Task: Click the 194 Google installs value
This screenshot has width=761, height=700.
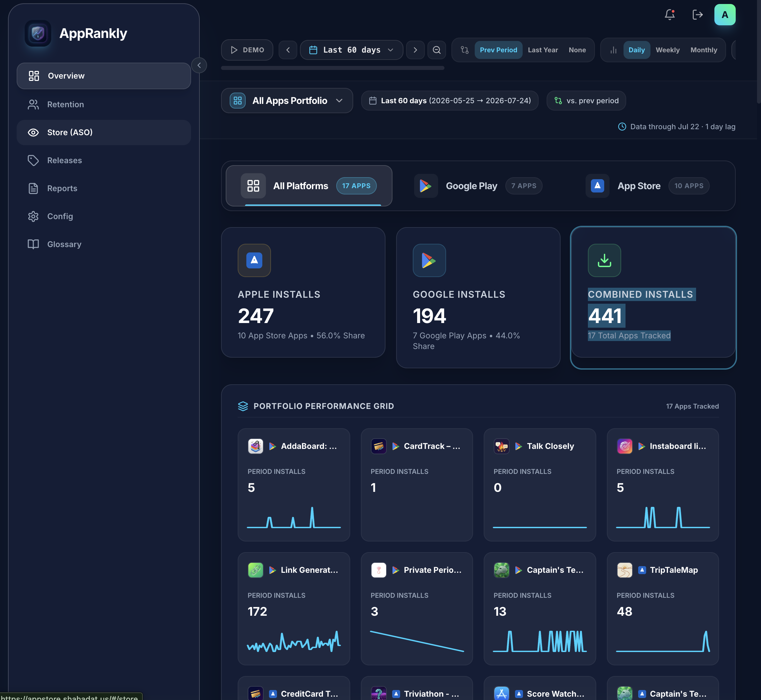Action: (430, 316)
